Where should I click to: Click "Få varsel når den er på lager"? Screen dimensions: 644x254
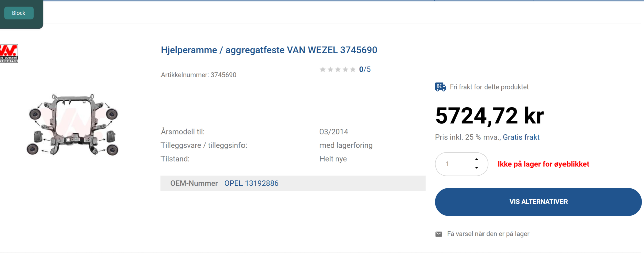pos(488,234)
